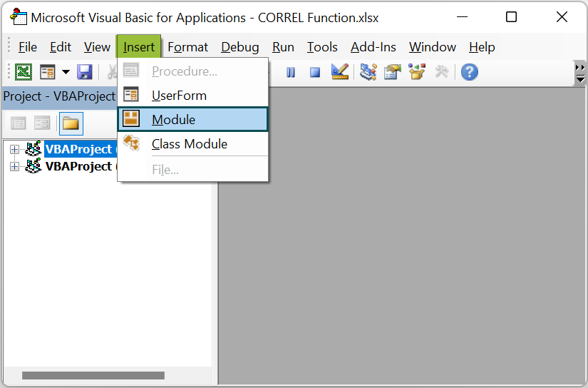Choose Module from Insert menu
588x388 pixels.
click(192, 119)
